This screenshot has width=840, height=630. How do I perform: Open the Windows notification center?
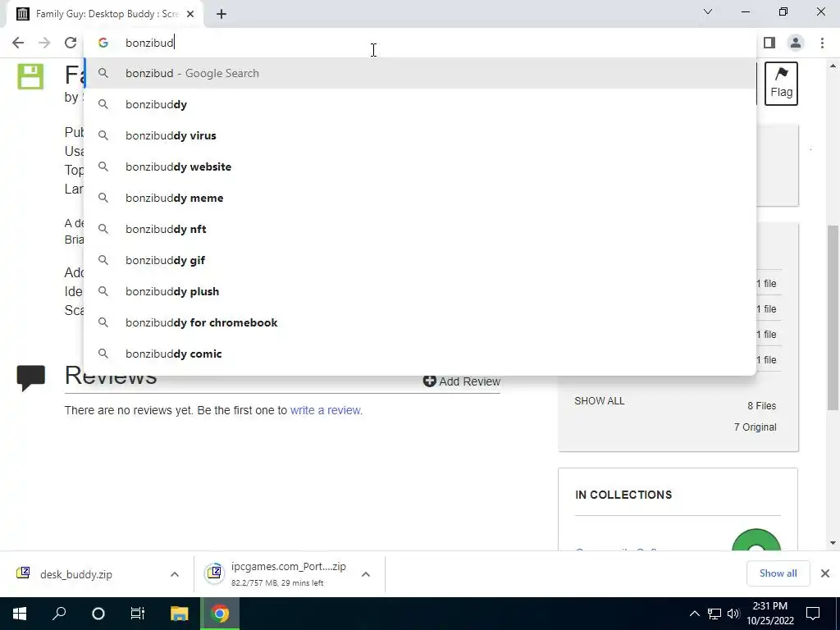point(813,614)
